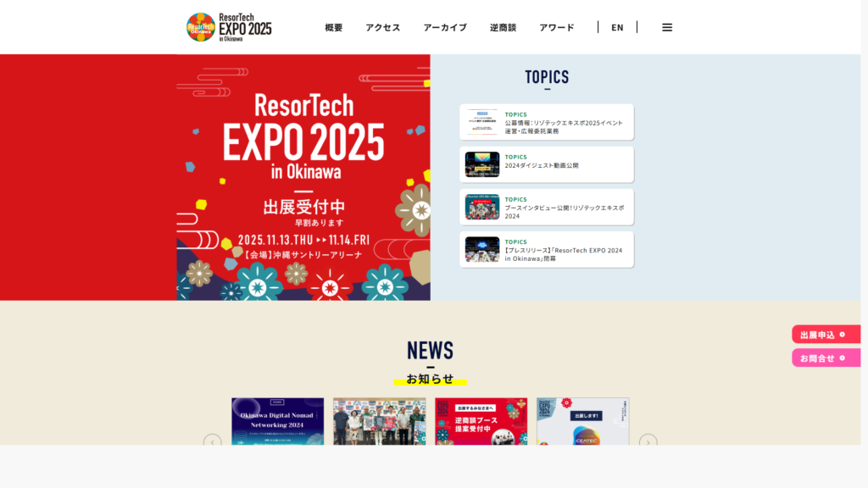Viewport: 868px width, 488px height.
Task: Click thumbnail of プレスリリース topic card
Action: [x=482, y=250]
